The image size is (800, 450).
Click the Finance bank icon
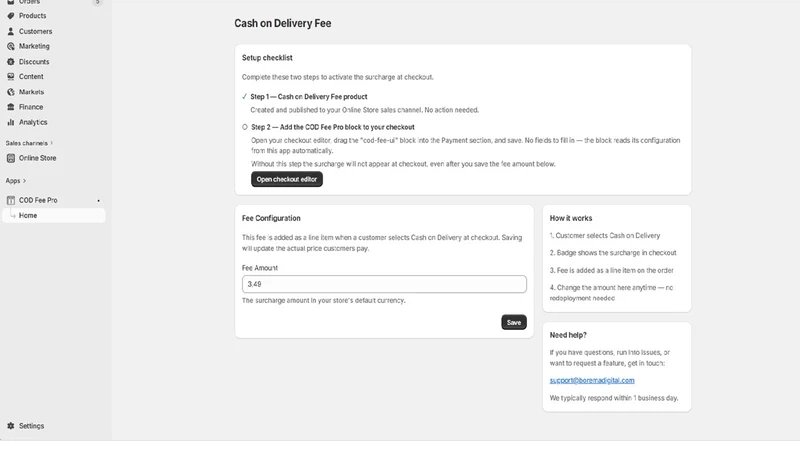point(11,107)
